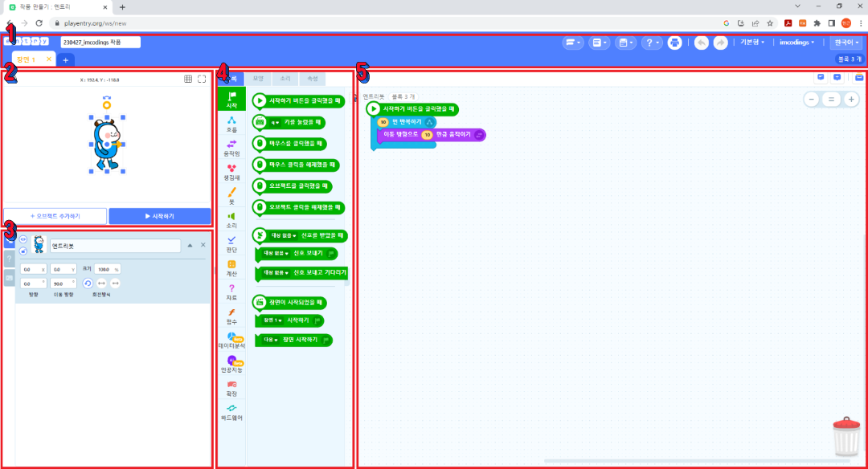This screenshot has width=868, height=469.
Task: Undo the last action
Action: (x=702, y=43)
